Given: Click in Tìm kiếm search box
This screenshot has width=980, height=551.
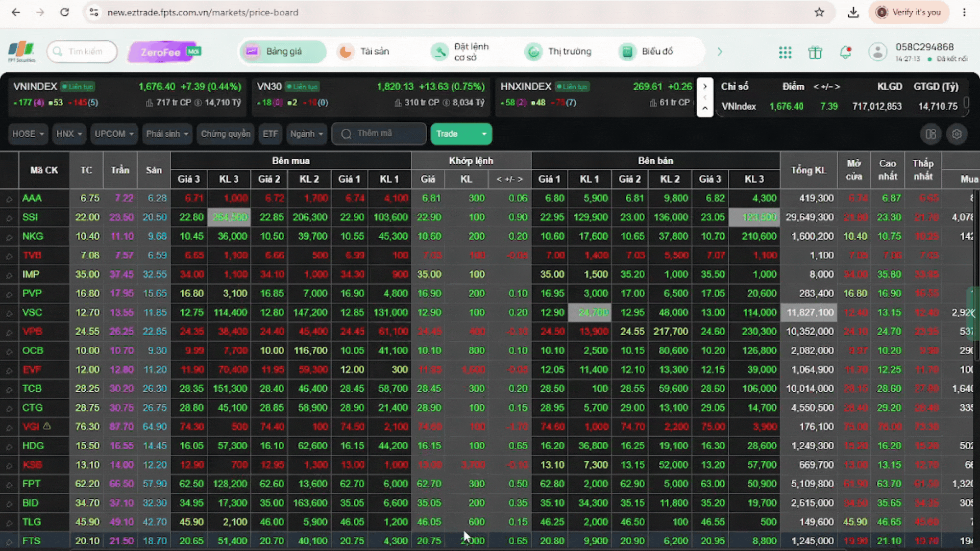Looking at the screenshot, I should (82, 52).
